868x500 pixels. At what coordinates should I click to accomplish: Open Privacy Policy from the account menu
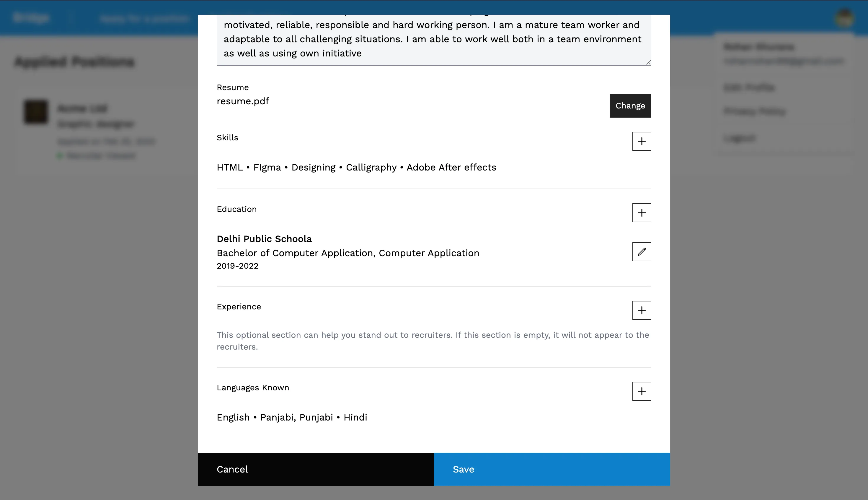pos(754,111)
